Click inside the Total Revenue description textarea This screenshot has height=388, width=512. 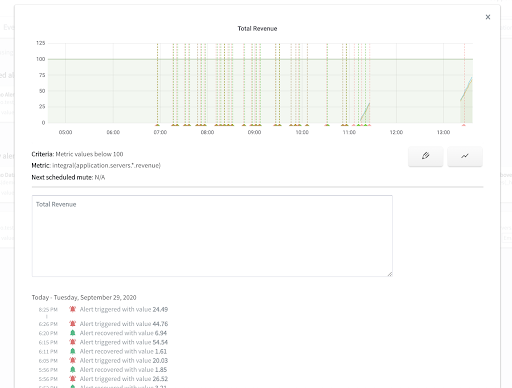(x=212, y=236)
